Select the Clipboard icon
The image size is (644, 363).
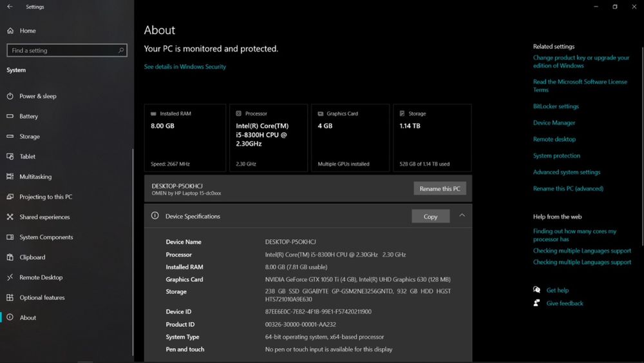tap(10, 257)
